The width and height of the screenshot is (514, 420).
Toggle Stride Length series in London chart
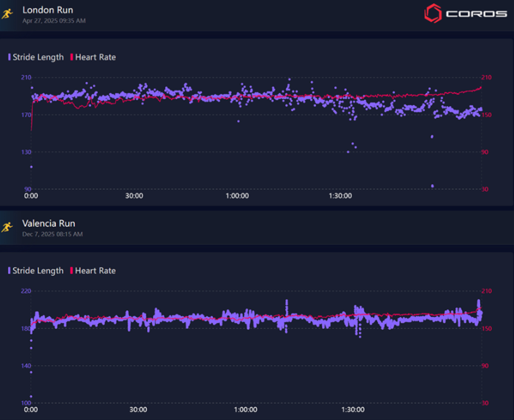(38, 57)
